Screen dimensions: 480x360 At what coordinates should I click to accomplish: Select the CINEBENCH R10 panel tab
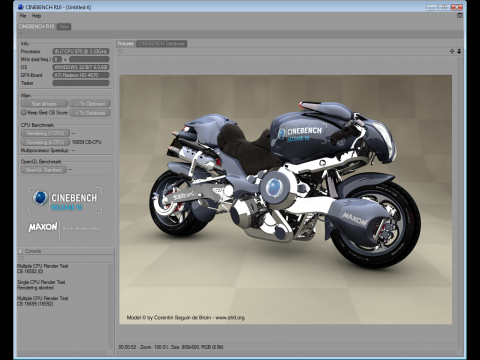(x=36, y=26)
